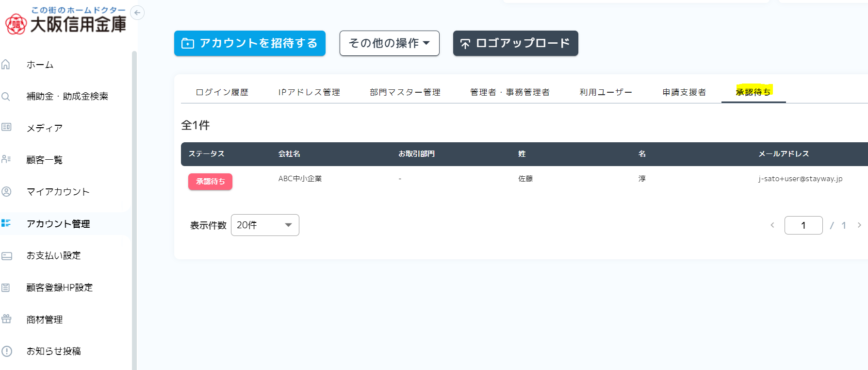The height and width of the screenshot is (370, 868).
Task: Open 補助金・助成金検索 menu item
Action: pos(67,96)
